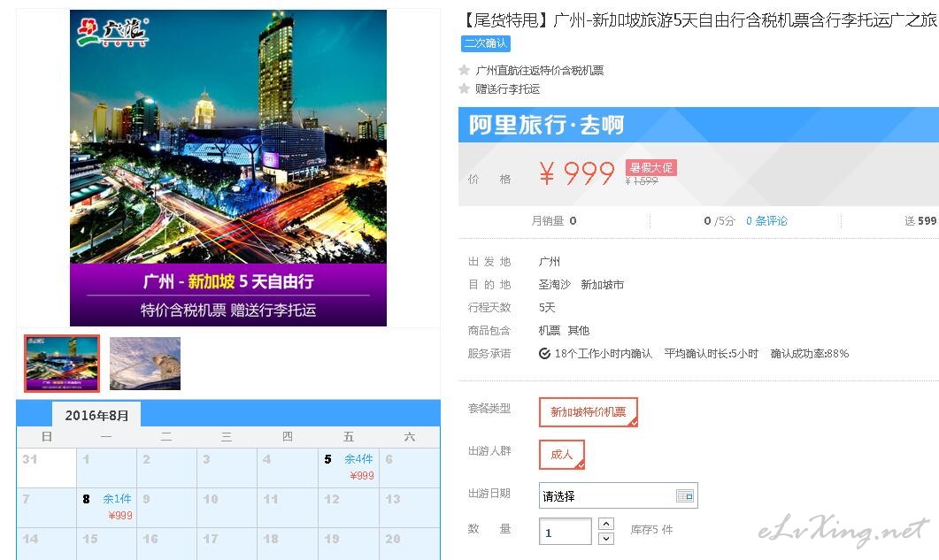Click the 广之旅 logo on the main image
Screen dimensions: 939x560
pyautogui.click(x=112, y=32)
